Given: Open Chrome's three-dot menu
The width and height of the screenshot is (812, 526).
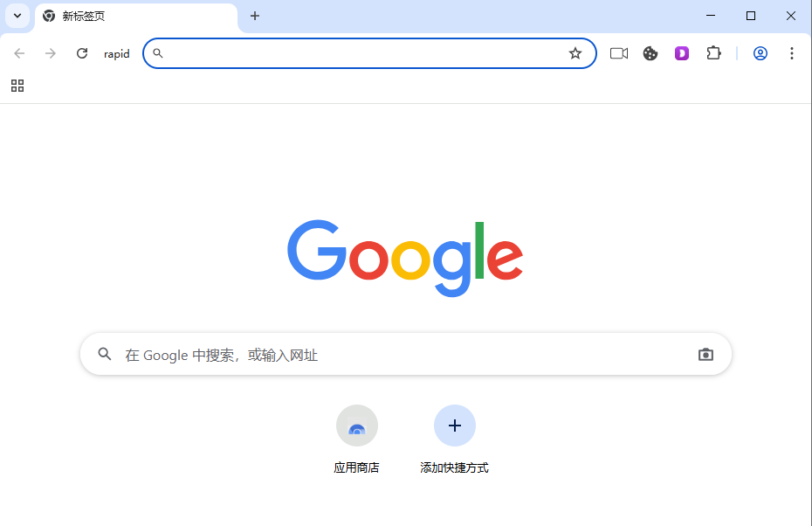Looking at the screenshot, I should (x=792, y=53).
